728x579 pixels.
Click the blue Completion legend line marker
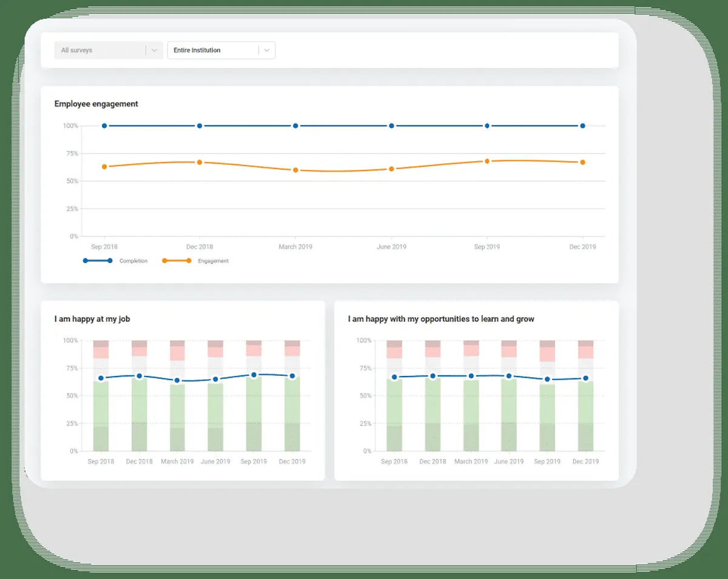98,261
